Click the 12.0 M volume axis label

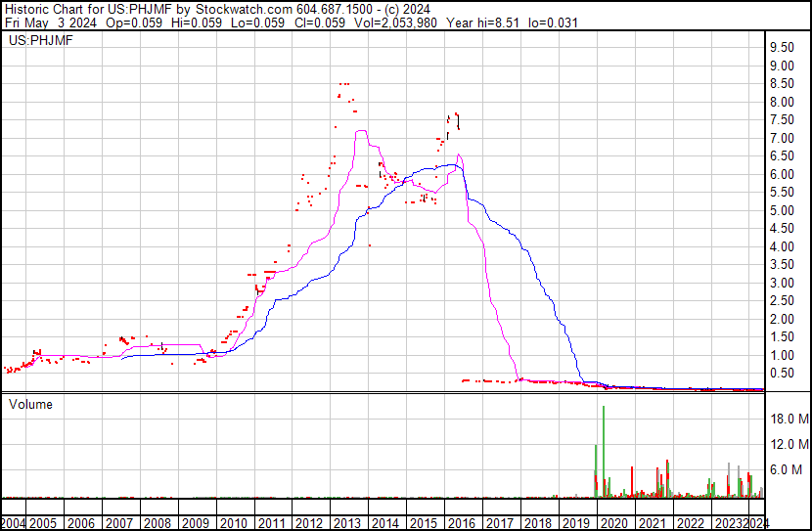point(789,444)
